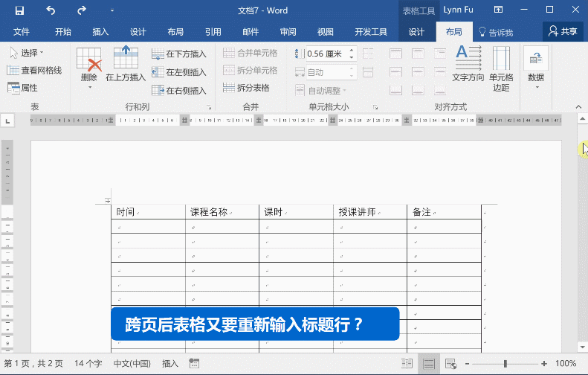Click the word count 14 个字
This screenshot has height=375, width=588.
click(x=88, y=363)
